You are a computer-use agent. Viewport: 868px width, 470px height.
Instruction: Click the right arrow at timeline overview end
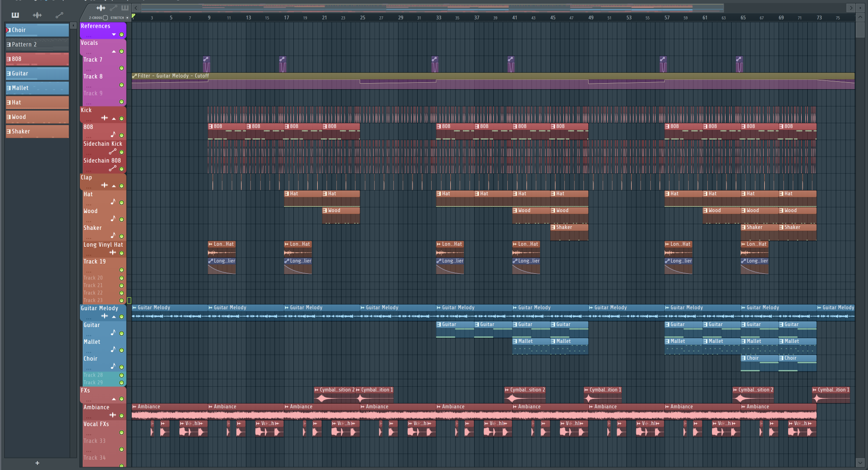(x=851, y=8)
